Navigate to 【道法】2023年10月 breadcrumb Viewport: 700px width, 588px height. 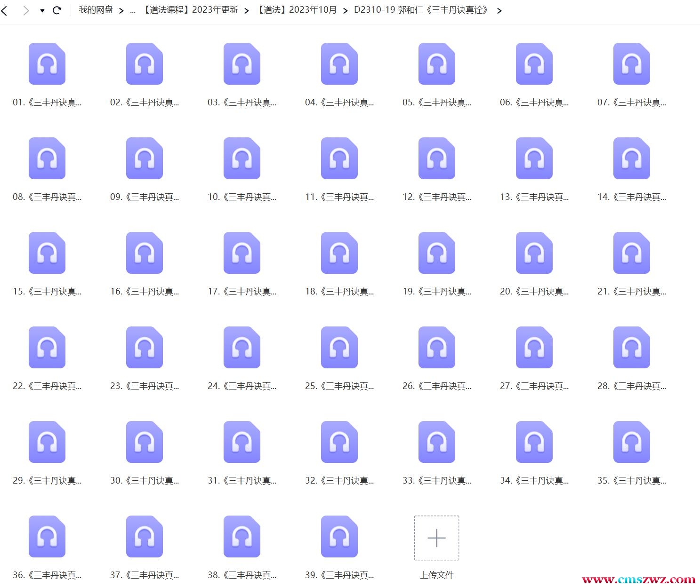point(297,10)
